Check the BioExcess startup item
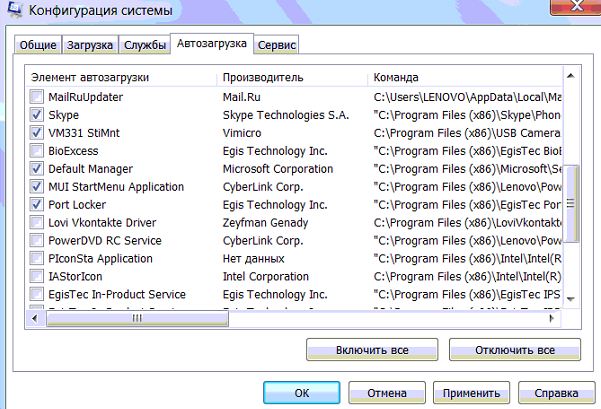Image resolution: width=601 pixels, height=409 pixels. click(x=36, y=151)
